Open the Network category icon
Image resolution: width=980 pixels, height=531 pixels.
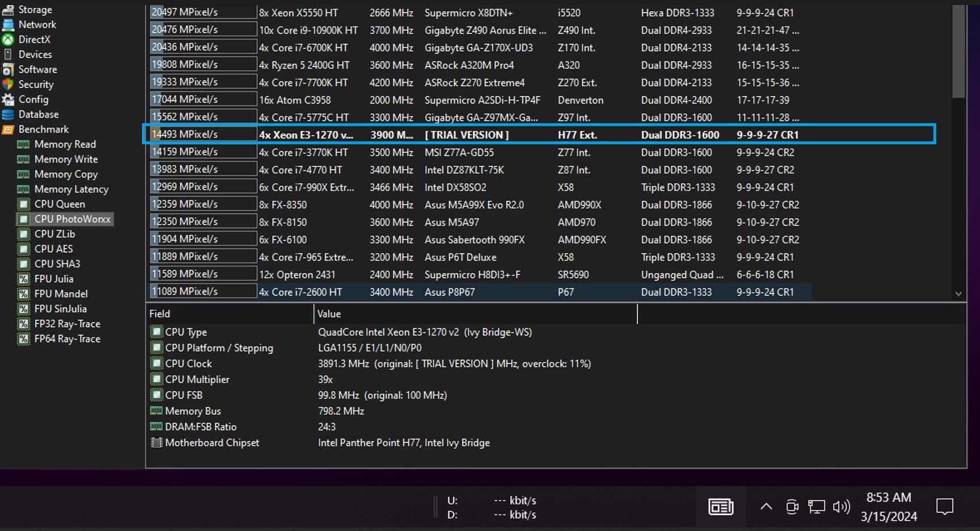pyautogui.click(x=8, y=24)
